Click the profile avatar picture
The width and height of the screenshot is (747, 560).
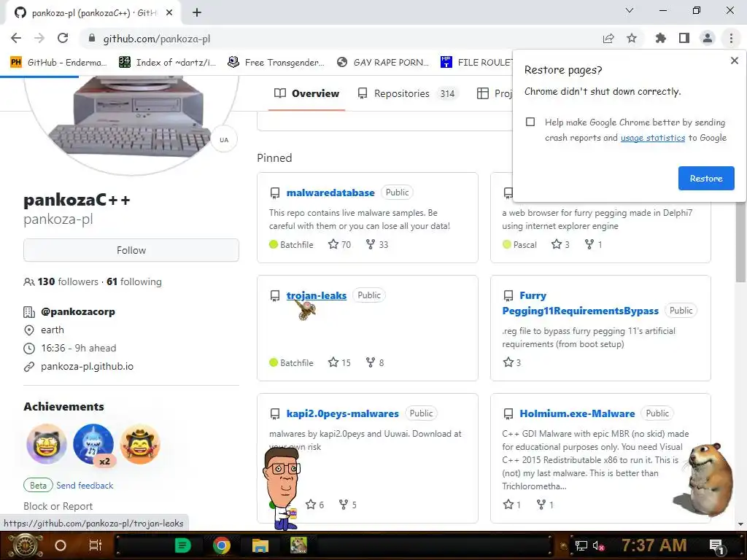coord(131,125)
